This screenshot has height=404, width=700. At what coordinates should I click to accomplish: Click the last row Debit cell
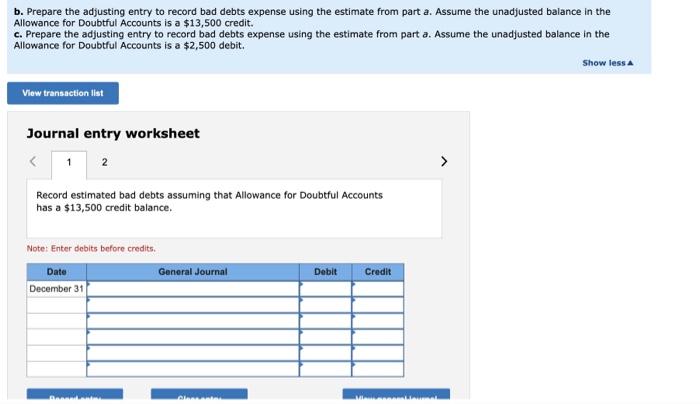(325, 369)
